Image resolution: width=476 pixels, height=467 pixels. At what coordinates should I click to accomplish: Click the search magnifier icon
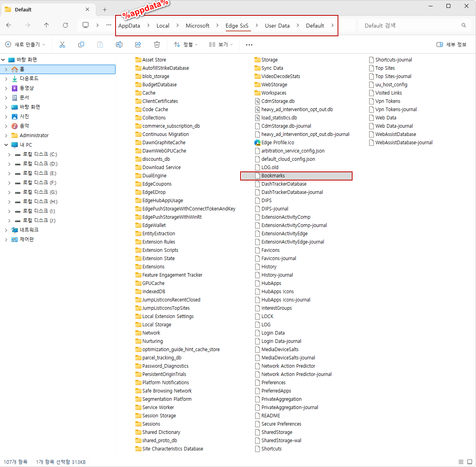coord(464,25)
